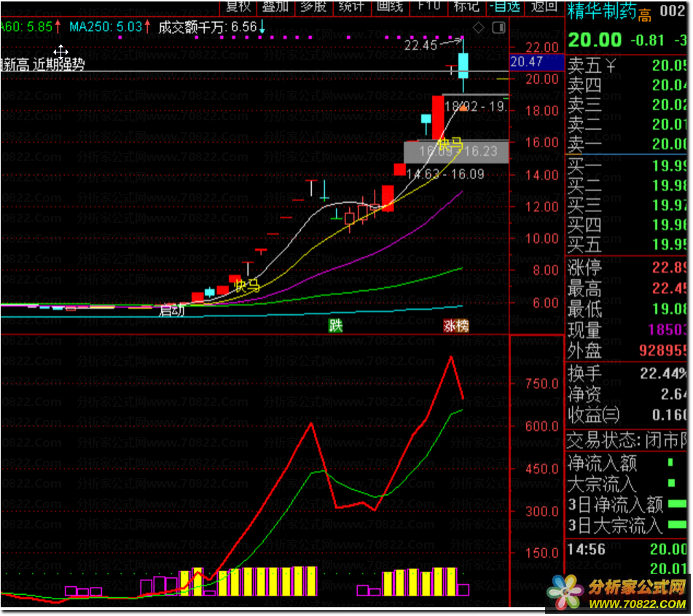Select the A60: 5.85 indicator readout

coord(30,27)
